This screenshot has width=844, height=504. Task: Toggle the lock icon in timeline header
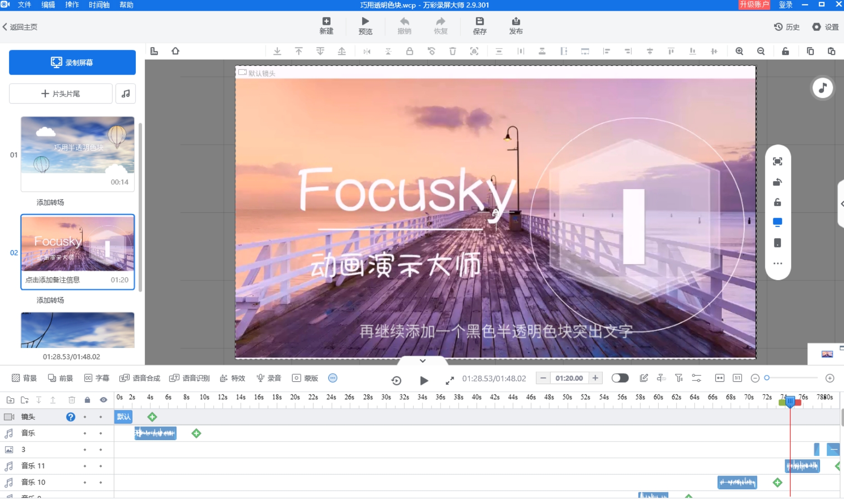(x=87, y=400)
